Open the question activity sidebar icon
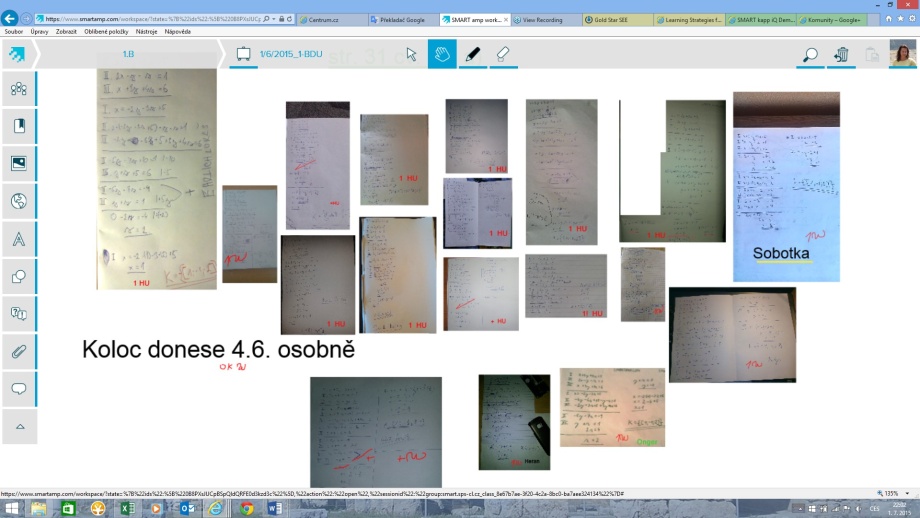Viewport: 920px width, 518px height. [19, 314]
